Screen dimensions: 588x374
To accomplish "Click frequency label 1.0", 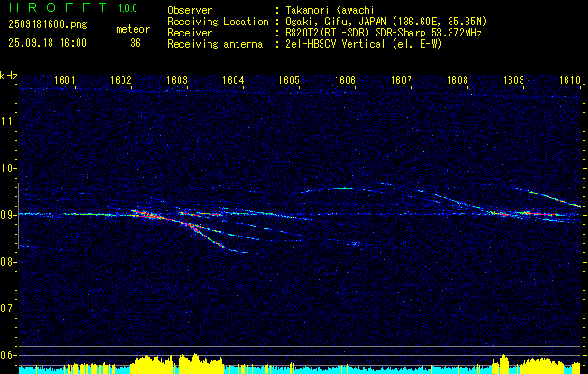I will [7, 169].
